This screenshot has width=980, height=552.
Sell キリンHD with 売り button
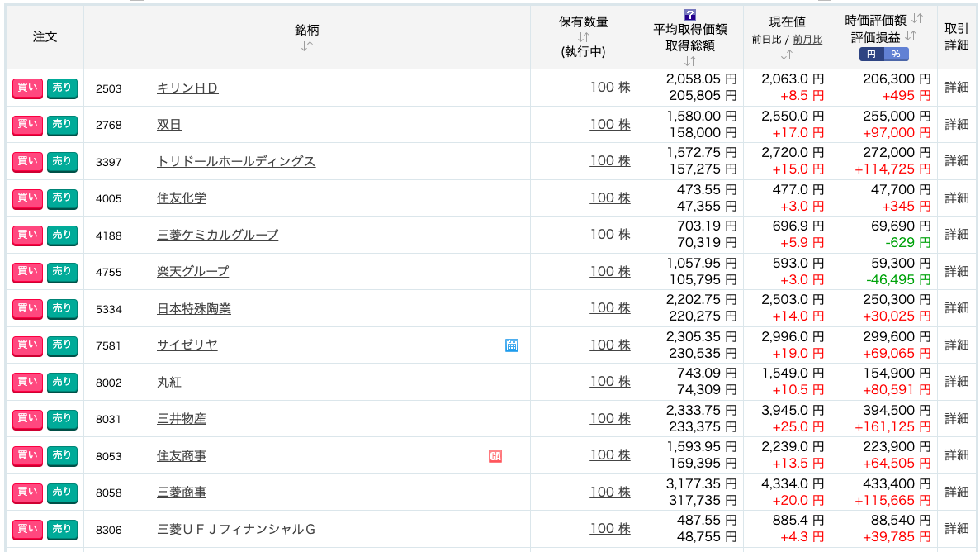[x=62, y=88]
